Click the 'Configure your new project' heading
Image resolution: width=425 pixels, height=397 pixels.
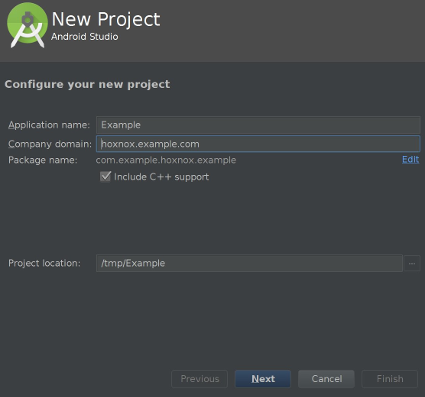click(x=87, y=84)
